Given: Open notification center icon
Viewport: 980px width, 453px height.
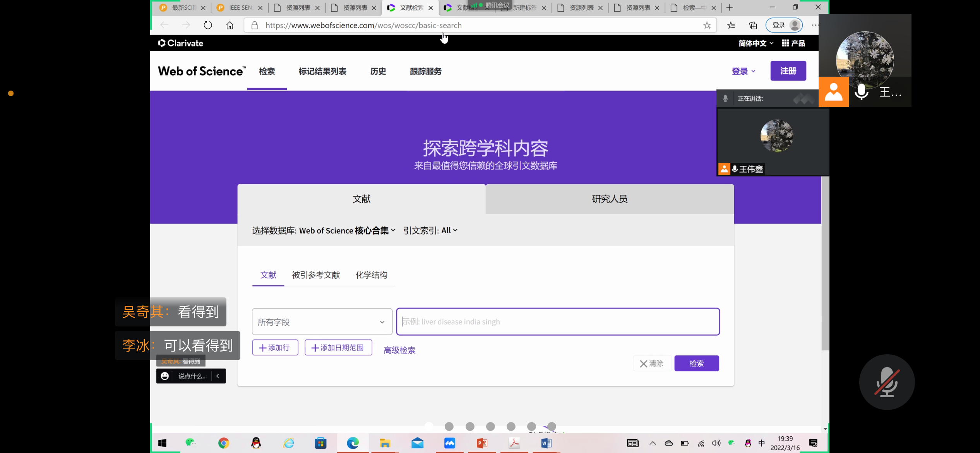Looking at the screenshot, I should 813,443.
